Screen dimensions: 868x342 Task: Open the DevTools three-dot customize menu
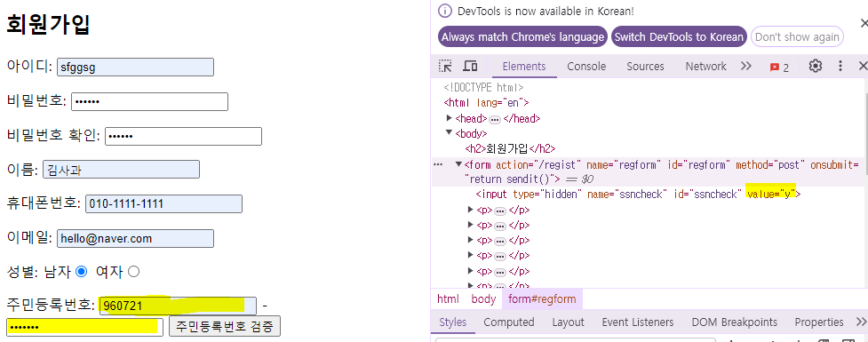[x=840, y=67]
